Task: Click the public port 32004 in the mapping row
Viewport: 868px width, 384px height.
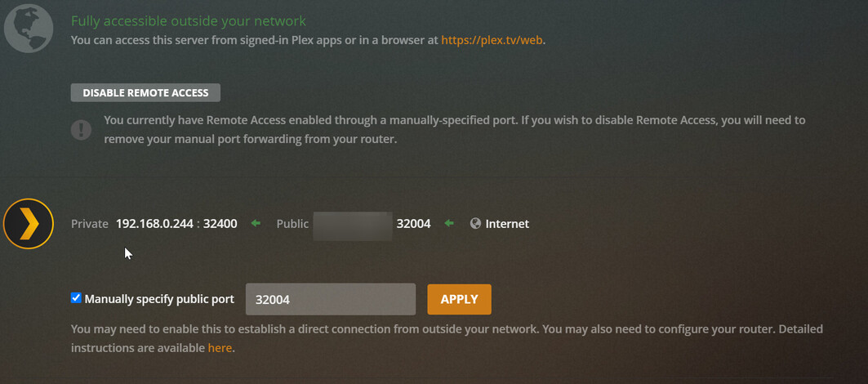Action: (413, 223)
